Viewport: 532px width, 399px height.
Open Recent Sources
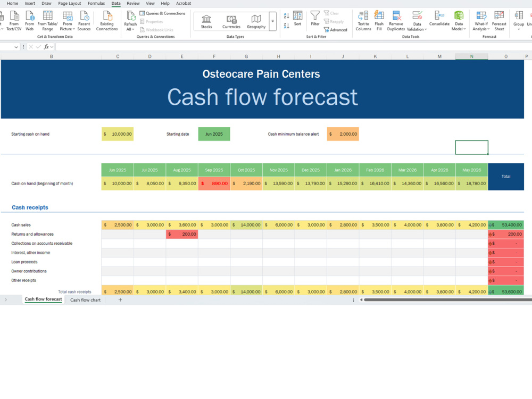(x=84, y=21)
